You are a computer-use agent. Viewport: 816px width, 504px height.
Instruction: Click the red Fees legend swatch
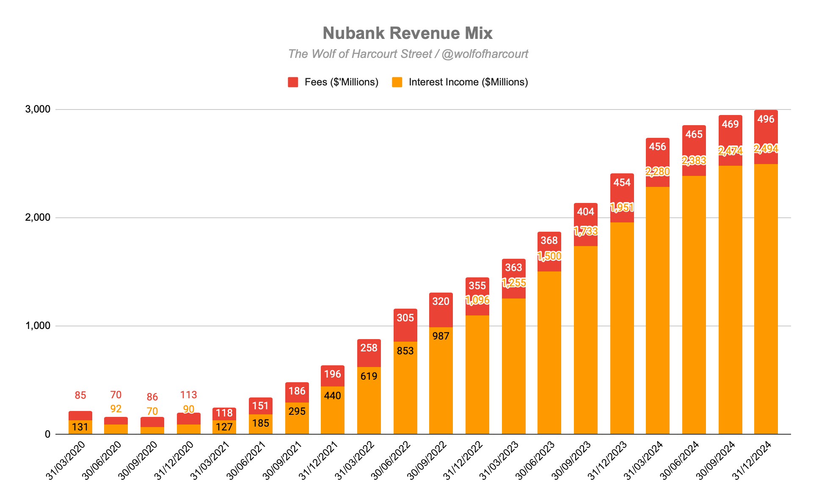[293, 82]
